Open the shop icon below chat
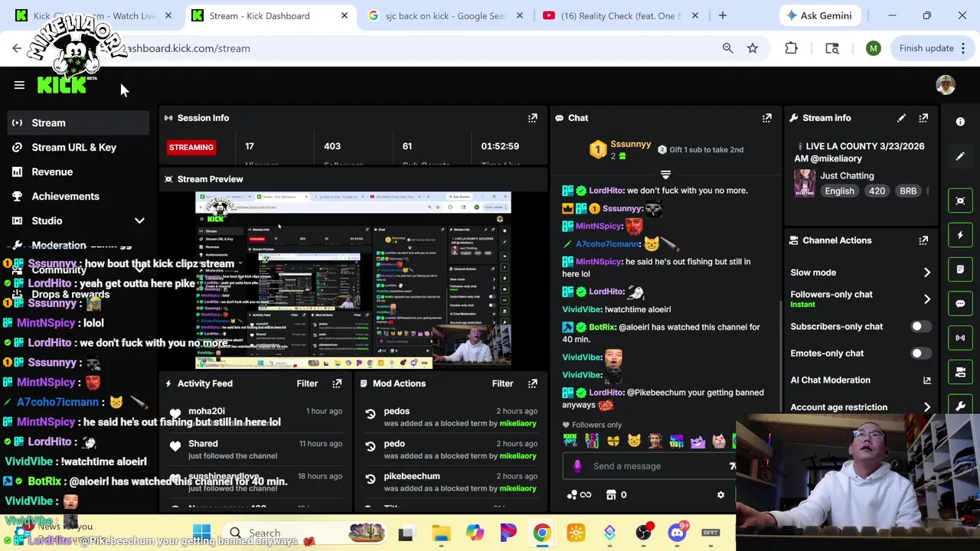Image resolution: width=980 pixels, height=551 pixels. [x=611, y=495]
